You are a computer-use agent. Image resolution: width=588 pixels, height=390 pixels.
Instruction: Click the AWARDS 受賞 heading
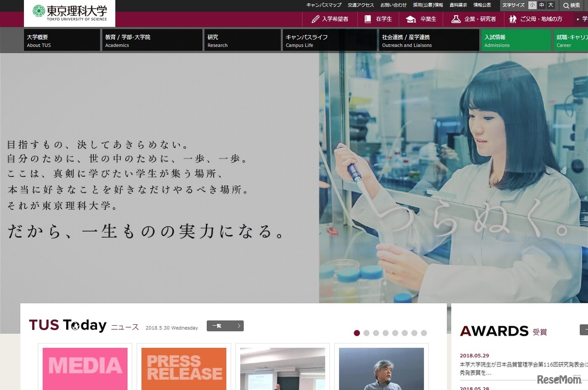pyautogui.click(x=503, y=331)
